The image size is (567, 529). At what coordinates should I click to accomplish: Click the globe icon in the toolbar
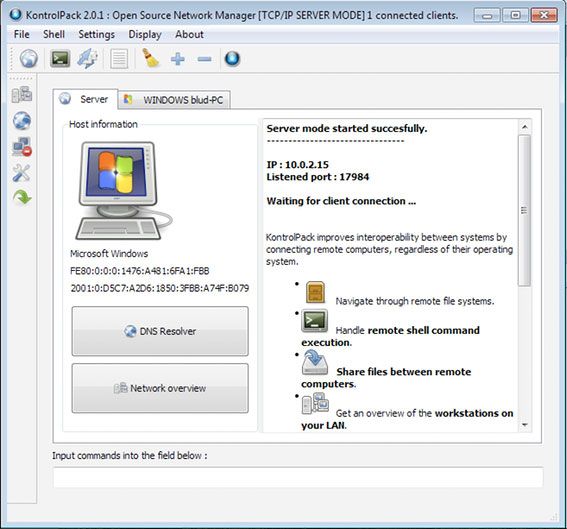[29, 59]
